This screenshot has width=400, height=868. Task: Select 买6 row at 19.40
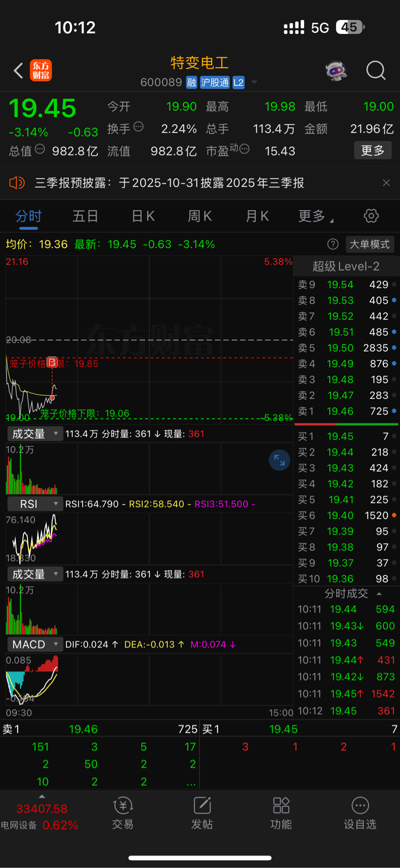point(346,516)
